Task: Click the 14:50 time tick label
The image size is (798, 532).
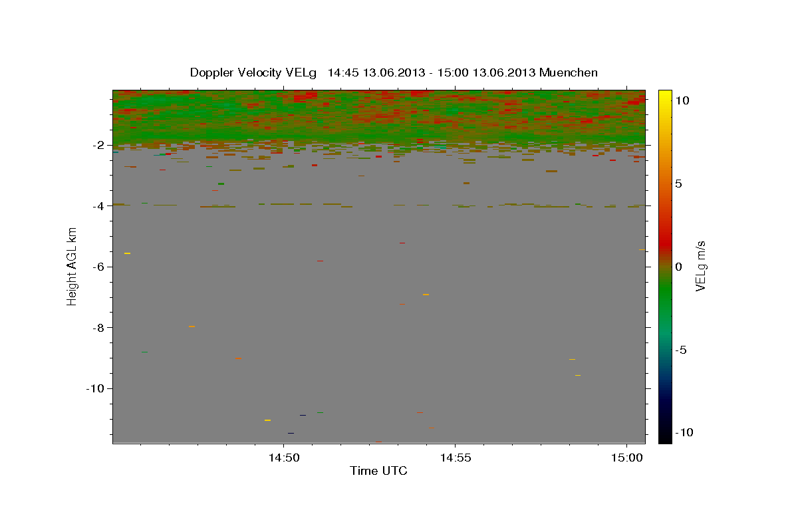Action: pyautogui.click(x=284, y=458)
